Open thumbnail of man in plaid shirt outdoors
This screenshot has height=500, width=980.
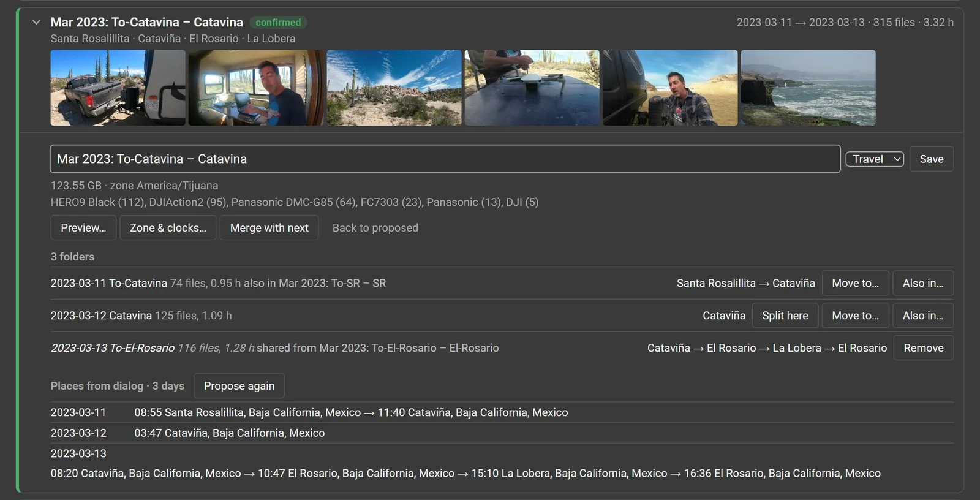tap(670, 88)
